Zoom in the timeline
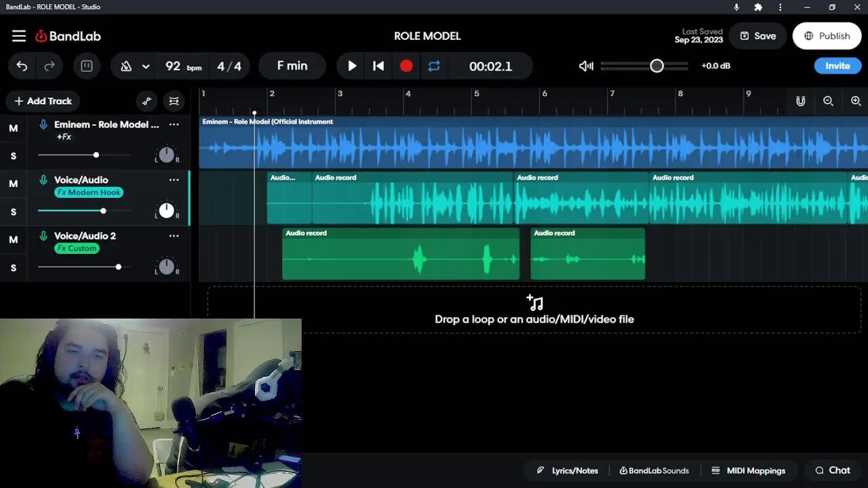 coord(856,101)
